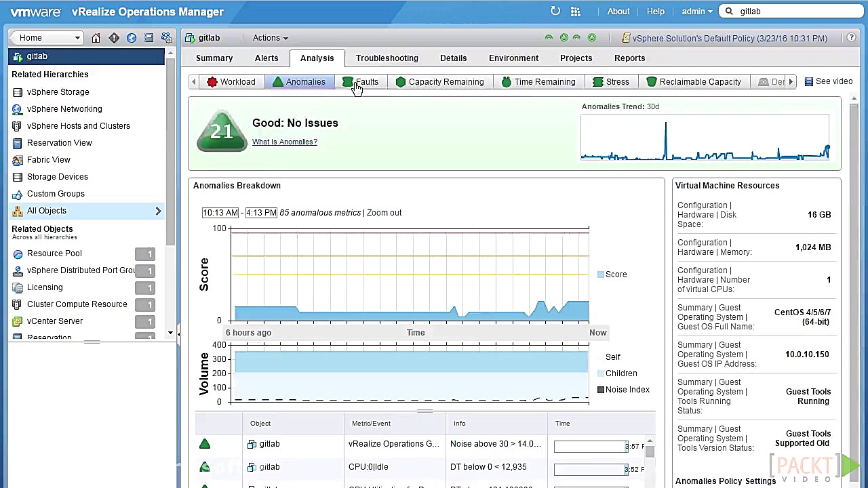
Task: Click the green triangle status icon in first row
Action: pos(205,444)
